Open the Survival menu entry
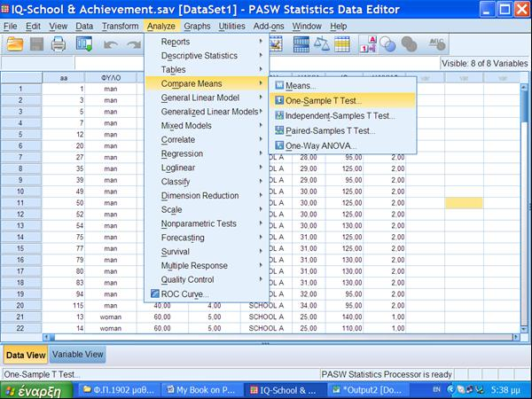 click(x=207, y=252)
